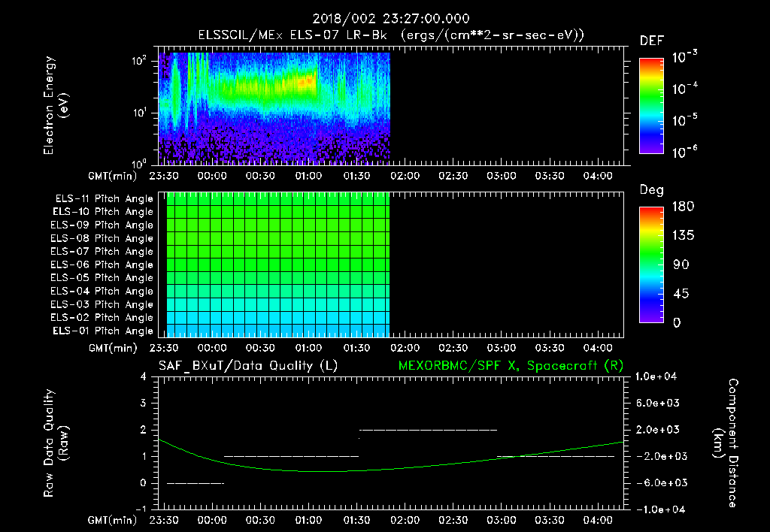Click the date title '2018/002 23:27:00.000'
This screenshot has width=770, height=532.
click(x=391, y=19)
